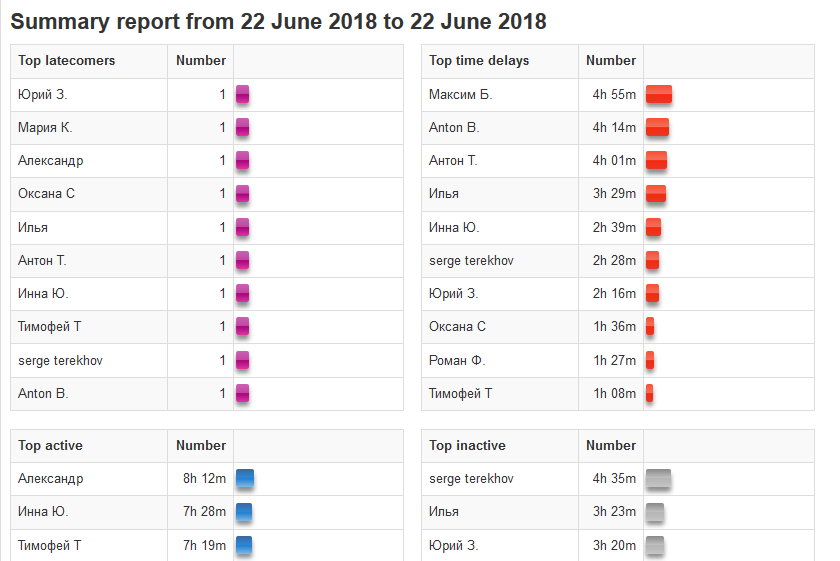This screenshot has width=840, height=561.
Task: Open Роман Ф. in the time delays table
Action: click(x=457, y=360)
